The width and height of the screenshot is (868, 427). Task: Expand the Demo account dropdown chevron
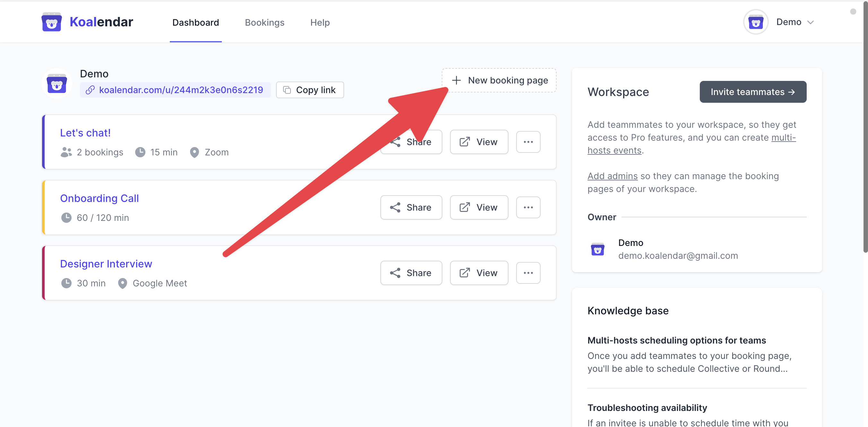point(811,22)
